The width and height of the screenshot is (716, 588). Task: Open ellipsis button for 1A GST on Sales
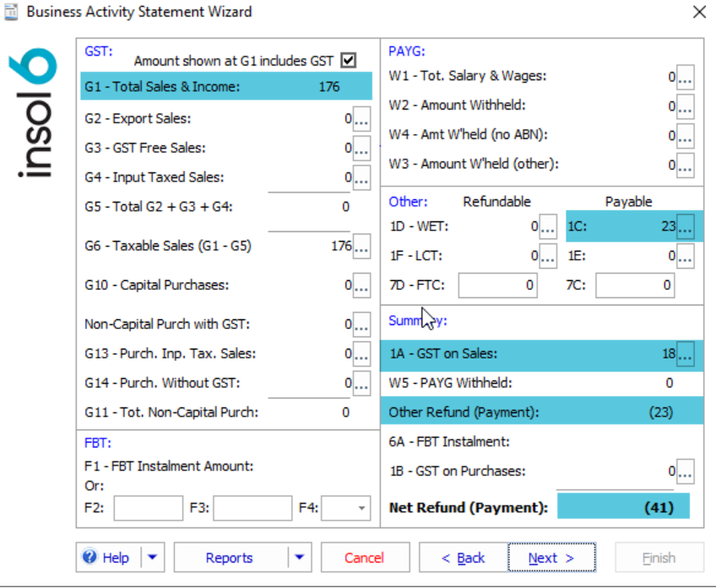pyautogui.click(x=685, y=354)
